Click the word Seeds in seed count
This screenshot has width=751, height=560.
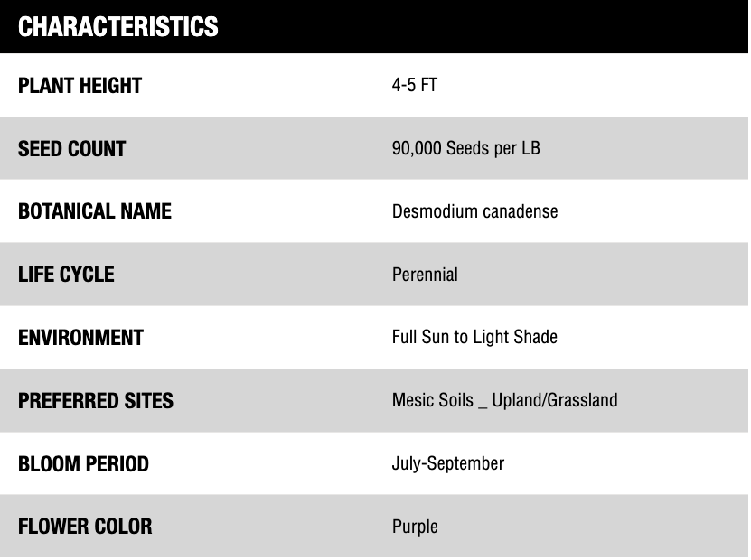click(468, 148)
